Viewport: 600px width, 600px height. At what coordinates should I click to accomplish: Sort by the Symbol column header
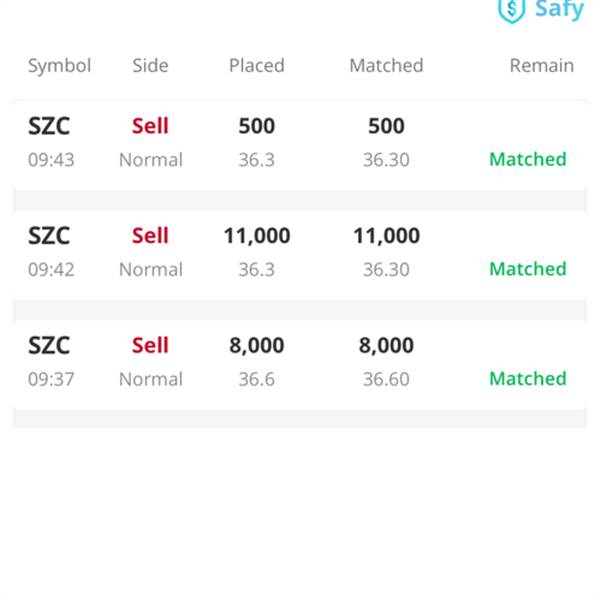point(59,66)
